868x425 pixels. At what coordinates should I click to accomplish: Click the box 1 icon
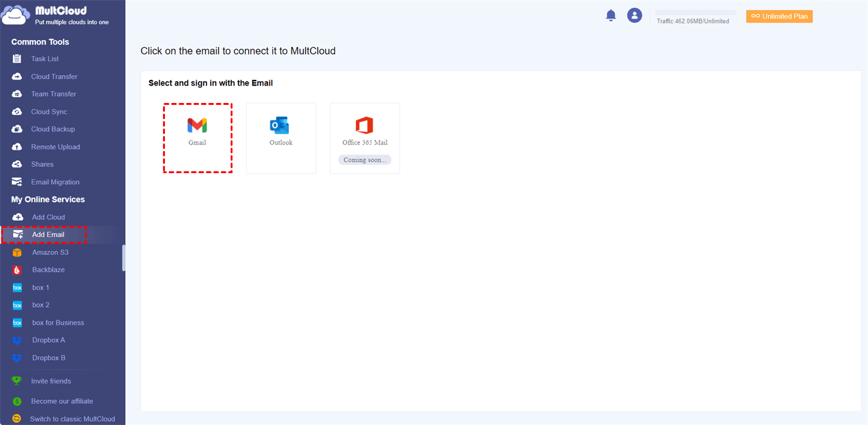tap(17, 287)
